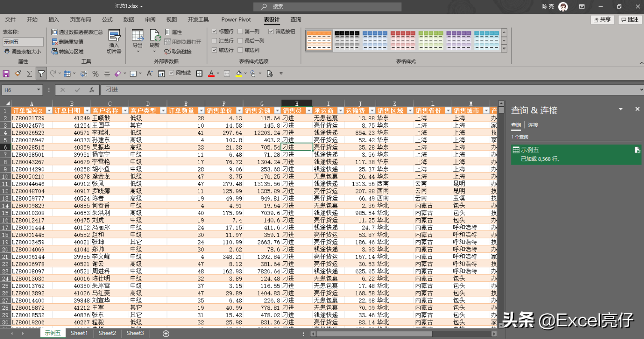Click the 共享 (Share) button
644x339 pixels.
(x=602, y=19)
